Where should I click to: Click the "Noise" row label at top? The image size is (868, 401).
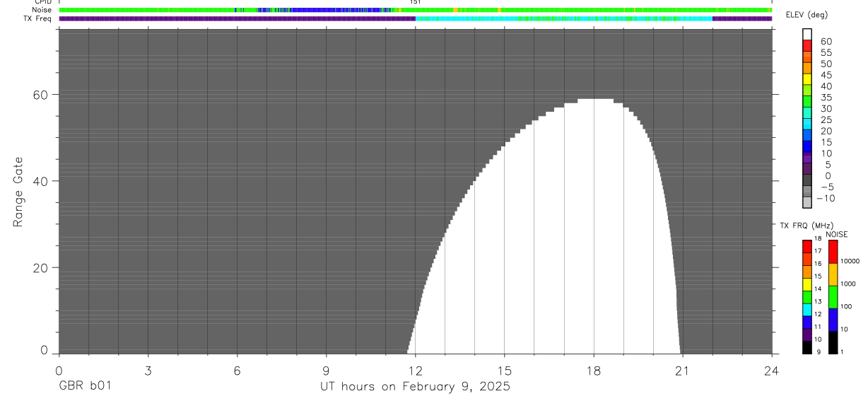point(42,10)
